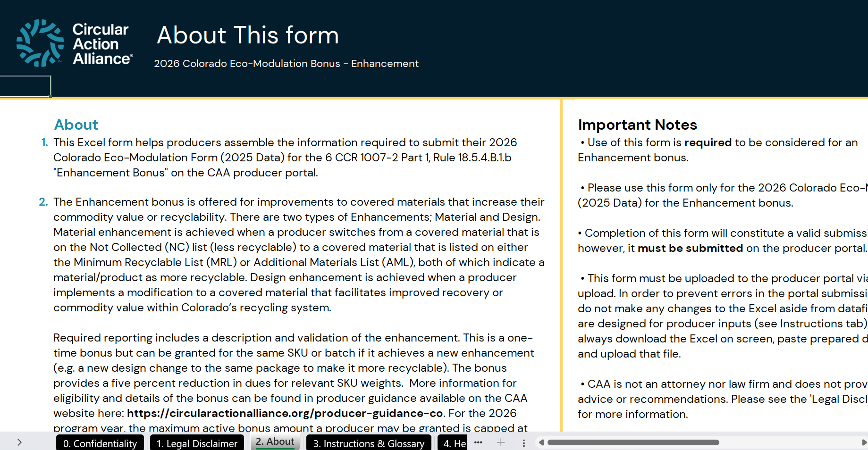
Task: Click note 'Use of this form is required'
Action: 718,150
